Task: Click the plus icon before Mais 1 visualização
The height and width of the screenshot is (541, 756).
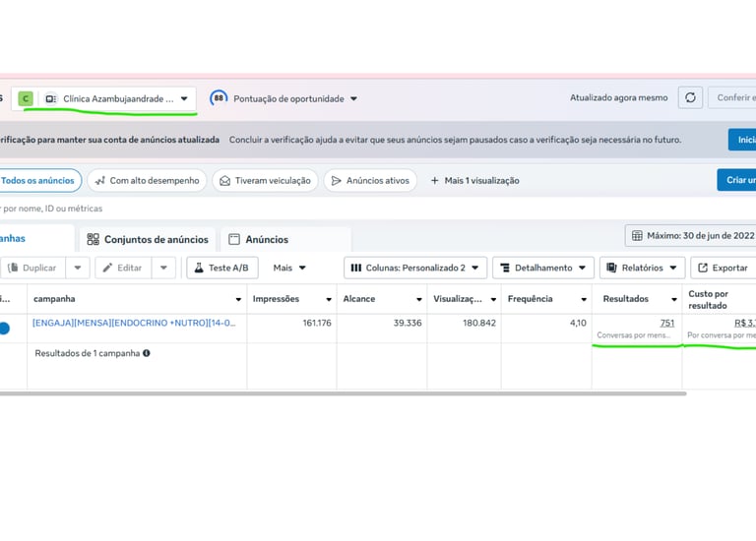Action: (x=434, y=181)
